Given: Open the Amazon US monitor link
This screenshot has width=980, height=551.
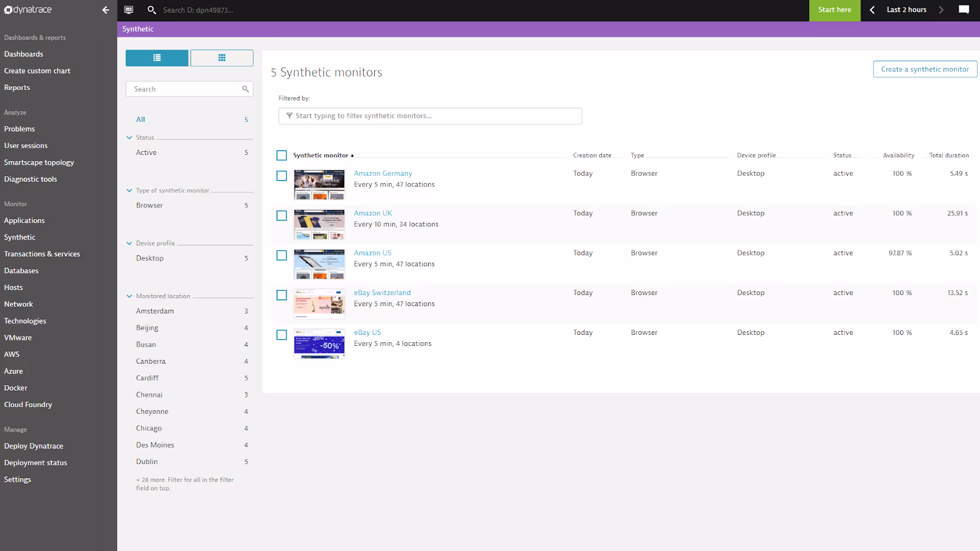Looking at the screenshot, I should [x=372, y=253].
